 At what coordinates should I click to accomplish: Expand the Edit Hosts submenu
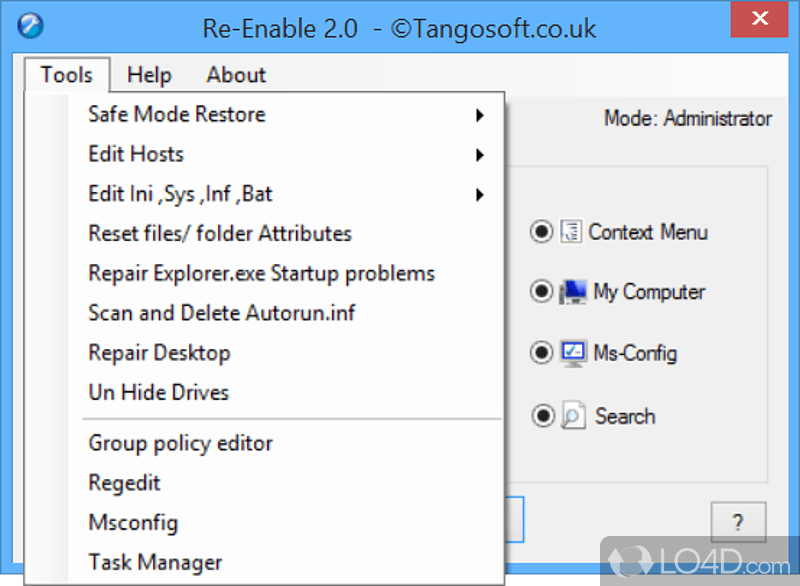(135, 154)
